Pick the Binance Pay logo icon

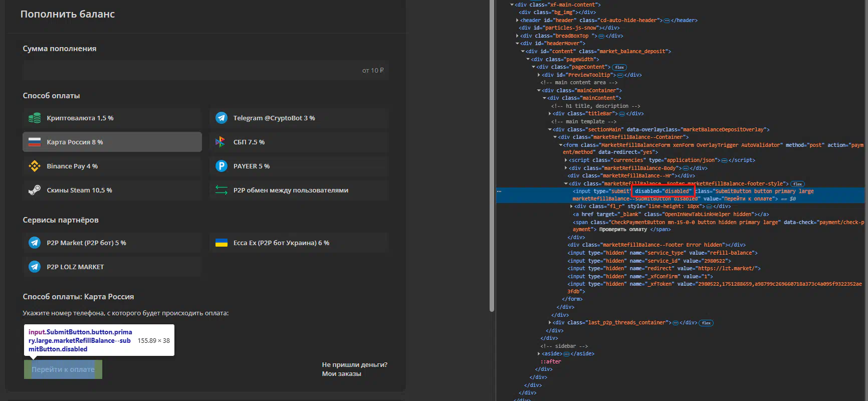[35, 166]
